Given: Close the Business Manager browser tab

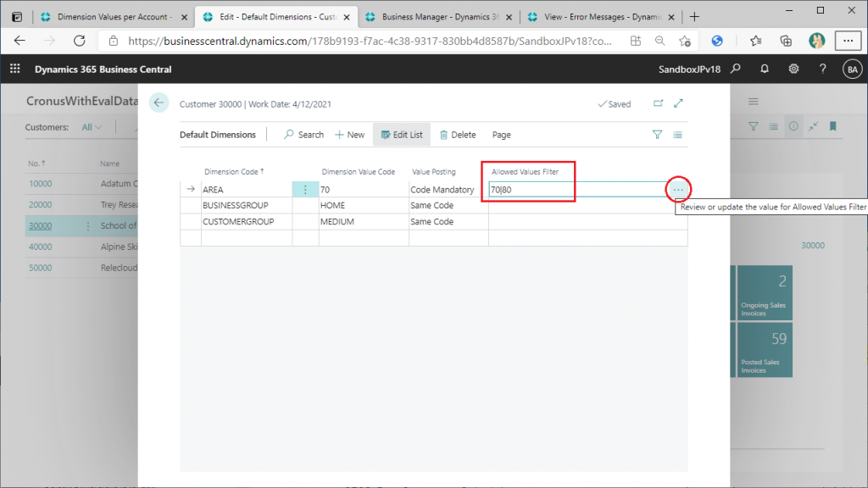Looking at the screenshot, I should click(x=509, y=17).
